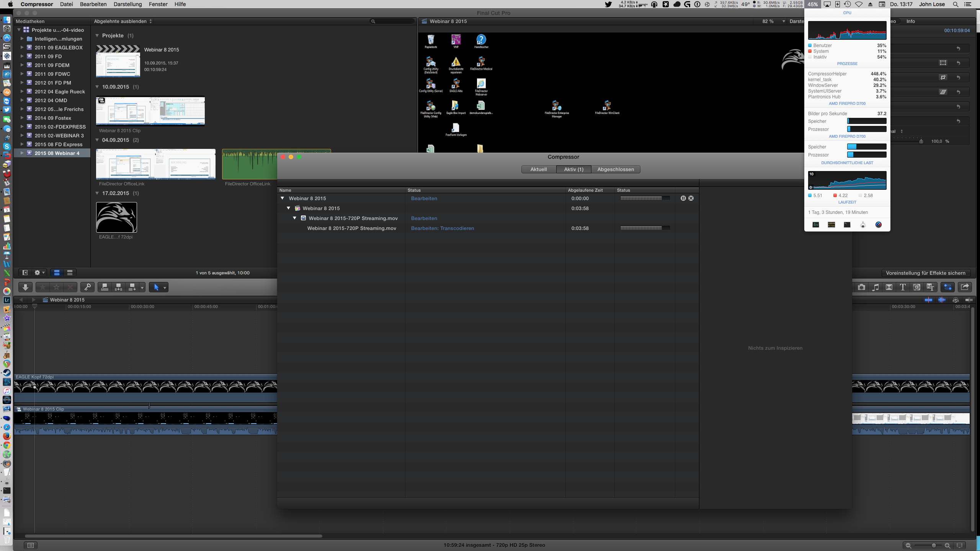Screen dimensions: 980x551
Task: Expand the 2011 09 EAGLEBOX library item
Action: click(x=22, y=47)
